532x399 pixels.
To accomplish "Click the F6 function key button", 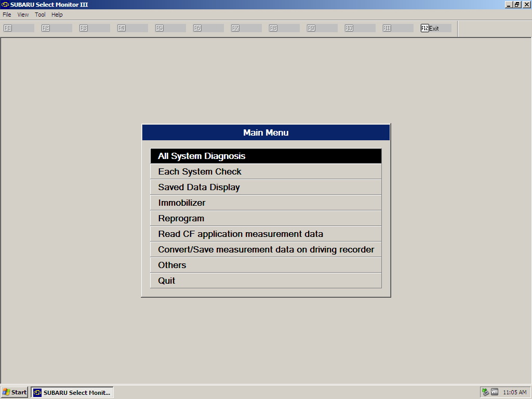I will pyautogui.click(x=209, y=28).
